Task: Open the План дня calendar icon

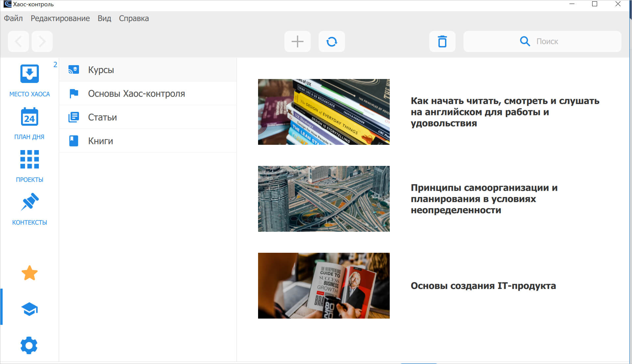Action: click(x=30, y=117)
